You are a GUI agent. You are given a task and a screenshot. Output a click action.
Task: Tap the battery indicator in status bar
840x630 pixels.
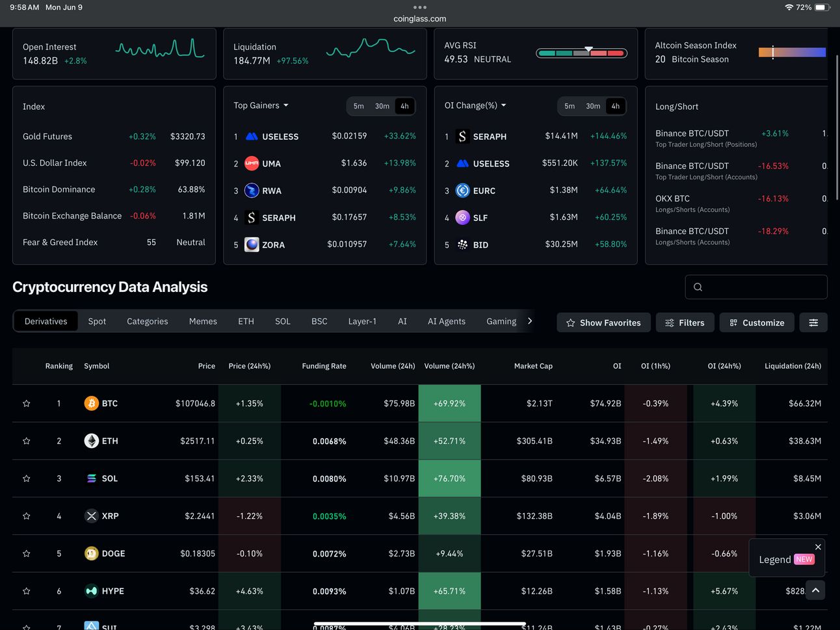coord(822,7)
